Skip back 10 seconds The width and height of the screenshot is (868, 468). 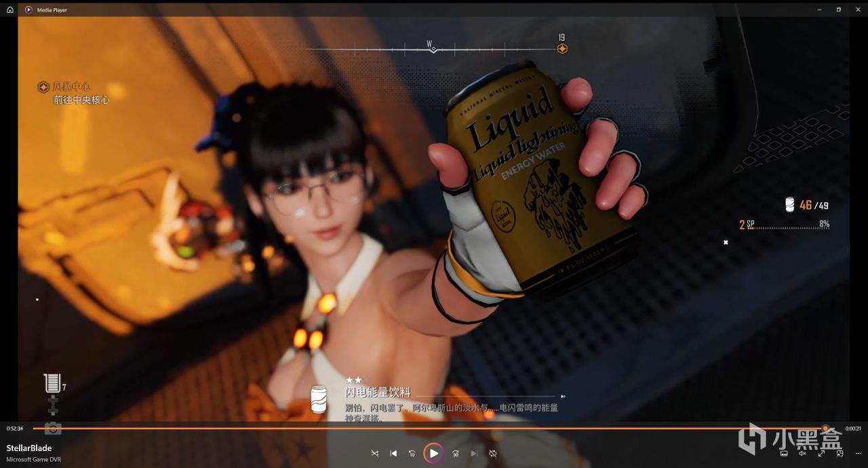coord(412,453)
